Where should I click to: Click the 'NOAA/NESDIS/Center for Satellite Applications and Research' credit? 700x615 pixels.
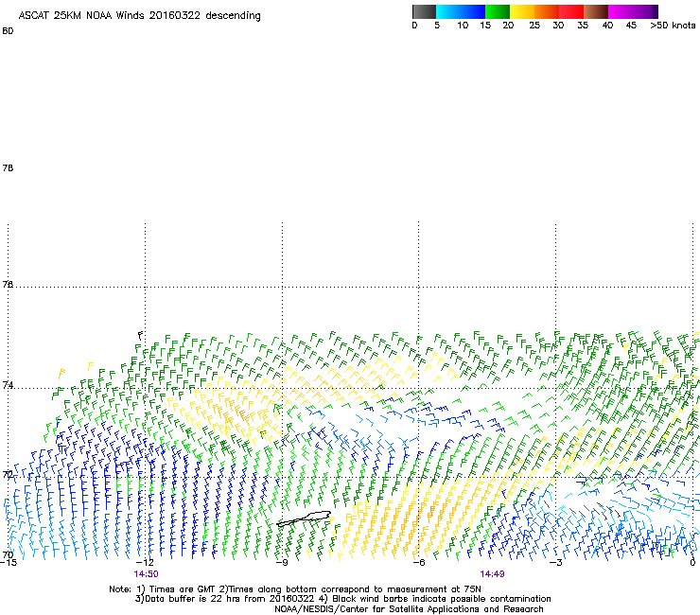[409, 609]
